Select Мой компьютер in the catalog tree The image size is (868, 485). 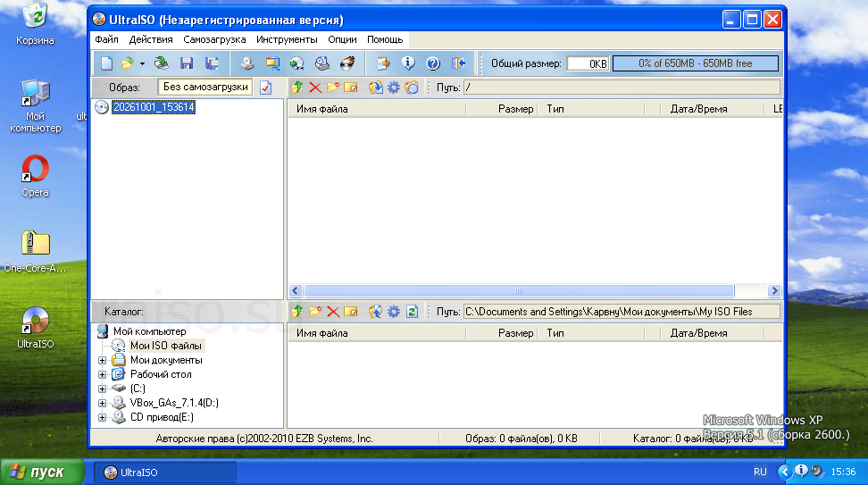(149, 331)
